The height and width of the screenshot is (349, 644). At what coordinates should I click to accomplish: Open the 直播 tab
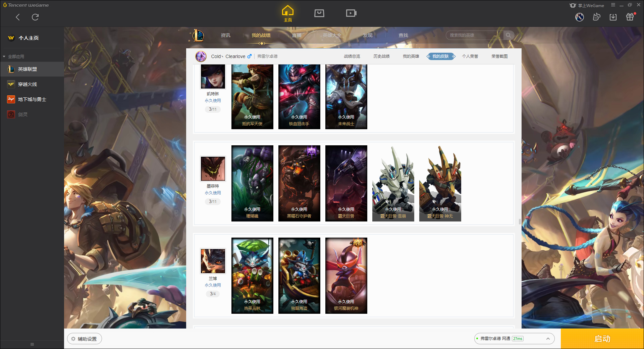pyautogui.click(x=297, y=35)
